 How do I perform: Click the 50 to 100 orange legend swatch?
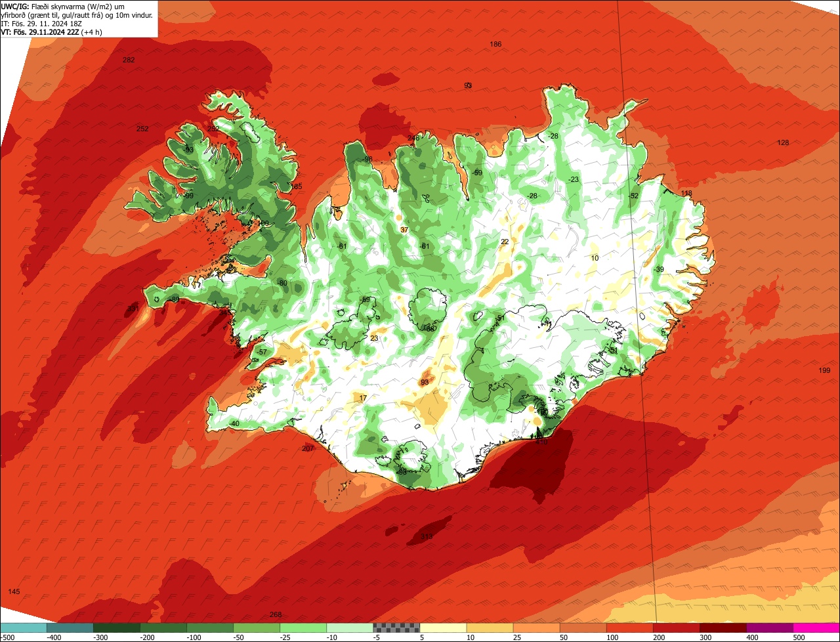pos(582,628)
